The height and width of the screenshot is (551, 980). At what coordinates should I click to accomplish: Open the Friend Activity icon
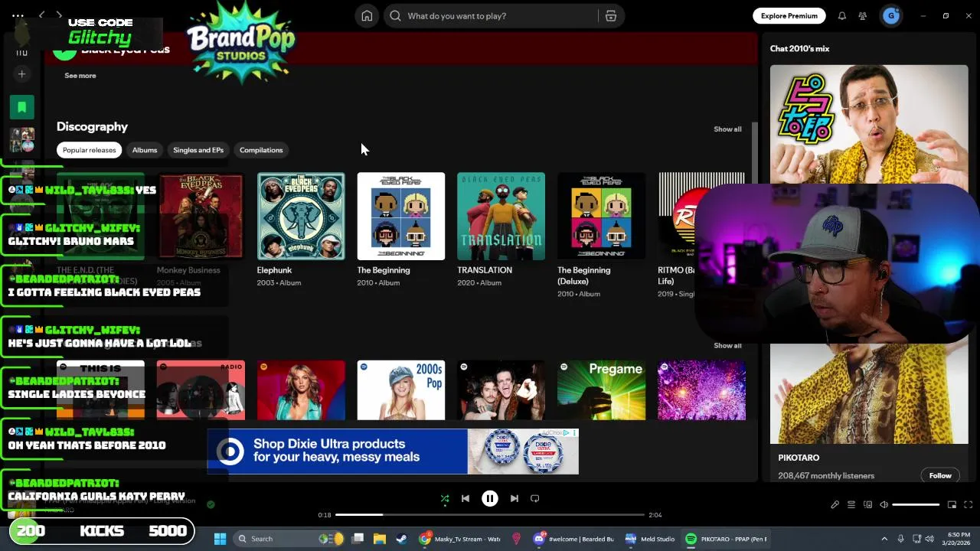click(863, 16)
